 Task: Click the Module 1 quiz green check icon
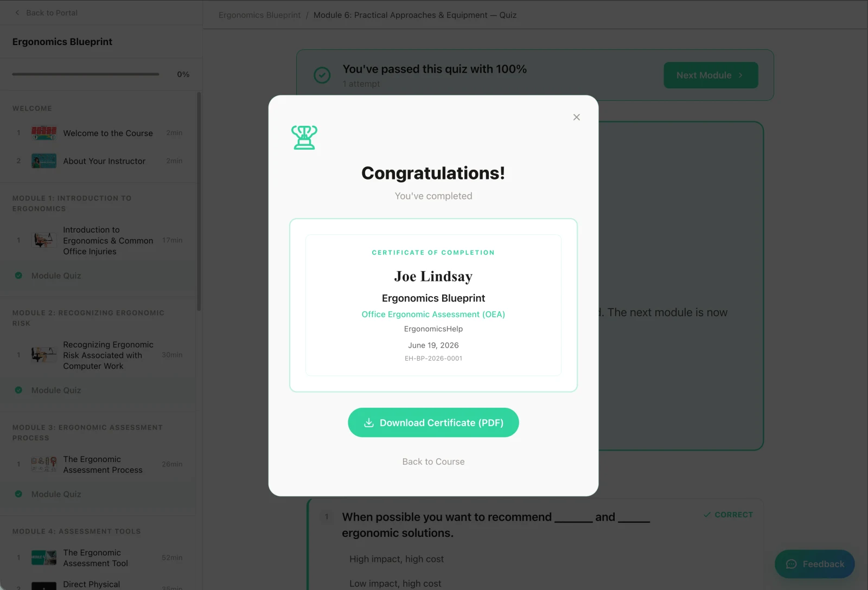(x=18, y=275)
